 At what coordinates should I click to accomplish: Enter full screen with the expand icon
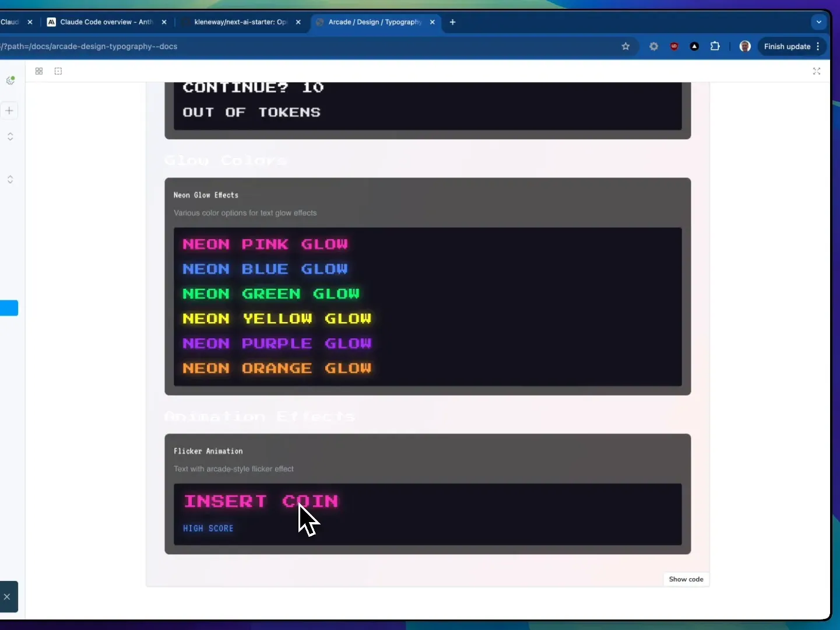[x=817, y=71]
